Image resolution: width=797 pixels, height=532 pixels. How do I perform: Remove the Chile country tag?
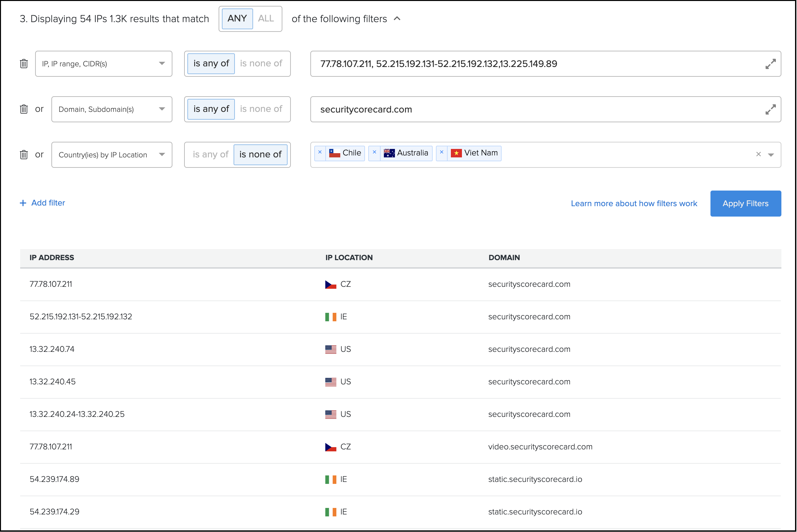point(320,152)
